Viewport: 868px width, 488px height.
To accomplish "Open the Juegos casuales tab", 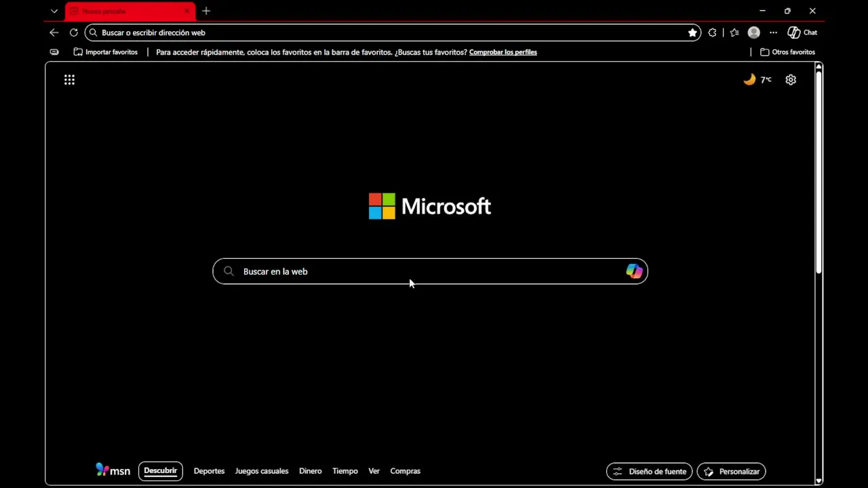I will 262,471.
